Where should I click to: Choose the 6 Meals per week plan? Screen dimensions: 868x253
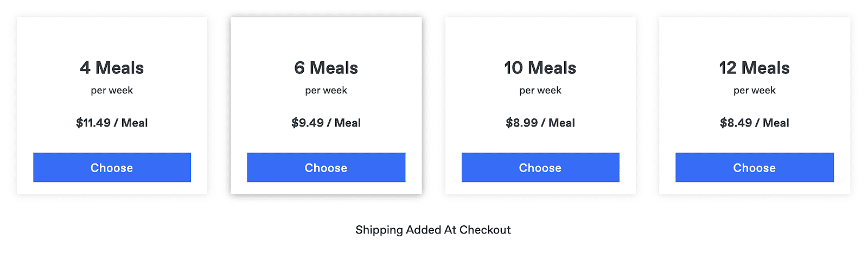click(326, 167)
